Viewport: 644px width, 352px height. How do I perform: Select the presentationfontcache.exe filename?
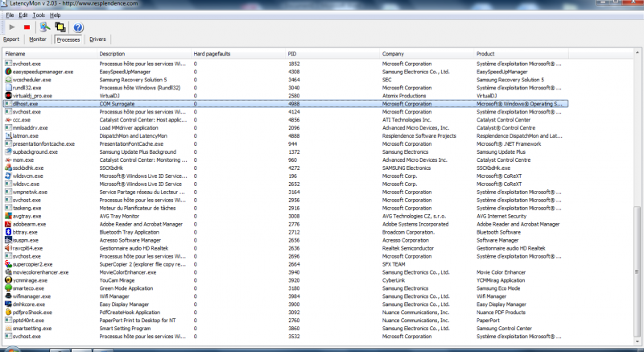[x=43, y=144]
